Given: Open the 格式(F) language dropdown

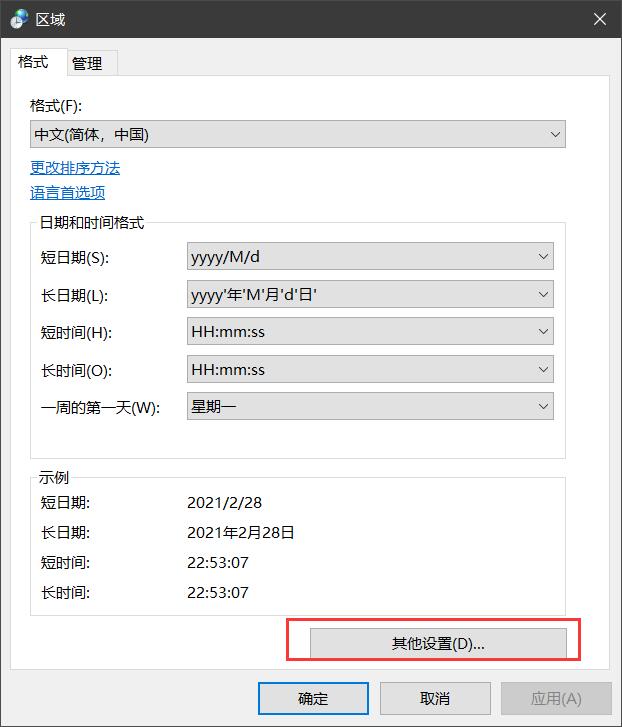Looking at the screenshot, I should click(x=298, y=134).
